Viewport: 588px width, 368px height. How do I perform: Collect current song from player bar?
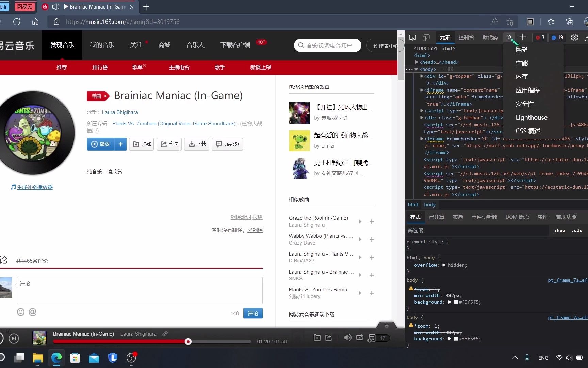tap(317, 338)
